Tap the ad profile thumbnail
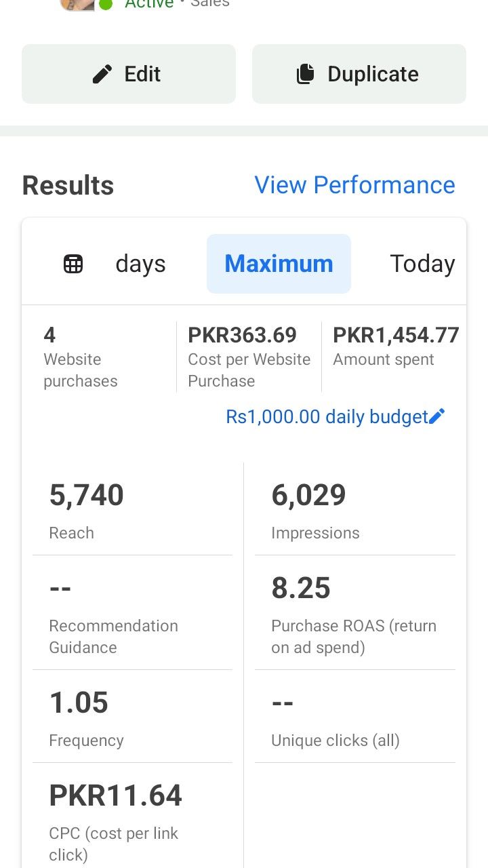This screenshot has width=488, height=868. click(77, 4)
